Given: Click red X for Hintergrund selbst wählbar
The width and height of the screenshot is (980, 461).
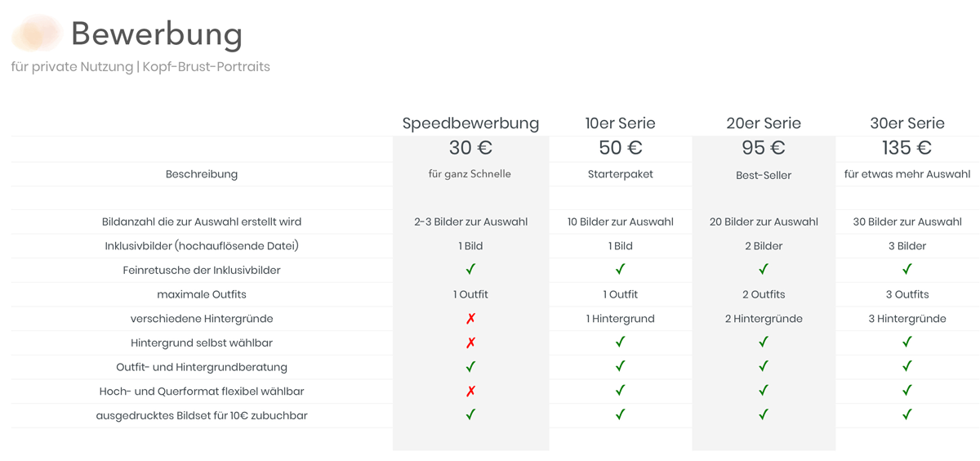Looking at the screenshot, I should pos(470,342).
